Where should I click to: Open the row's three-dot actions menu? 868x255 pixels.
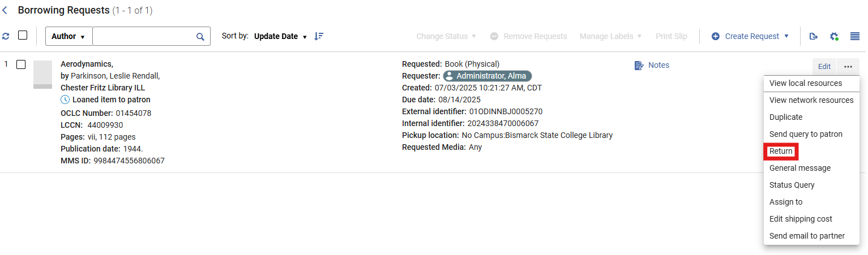848,67
